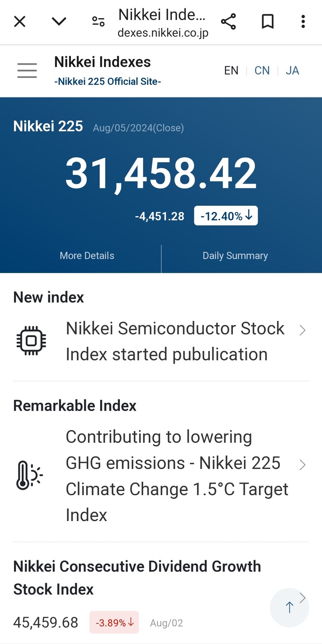The height and width of the screenshot is (644, 322).
Task: Open Climate Change 1.5°C Target Index chevron
Action: (303, 465)
